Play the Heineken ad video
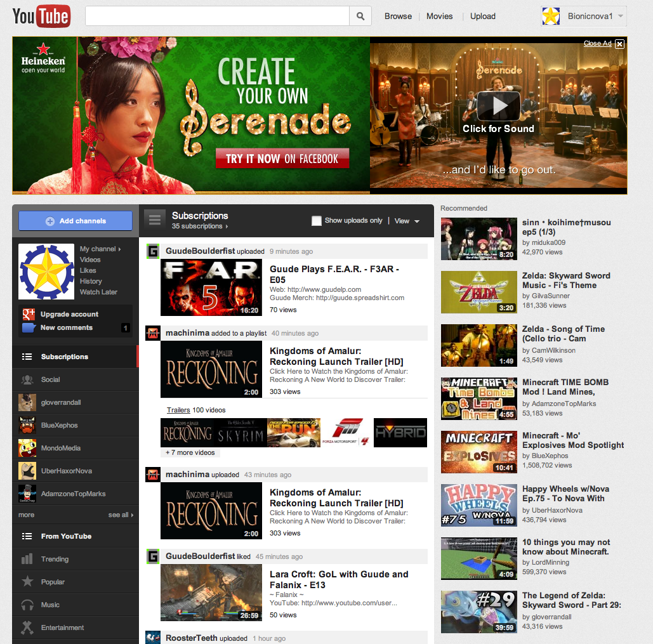 [498, 106]
